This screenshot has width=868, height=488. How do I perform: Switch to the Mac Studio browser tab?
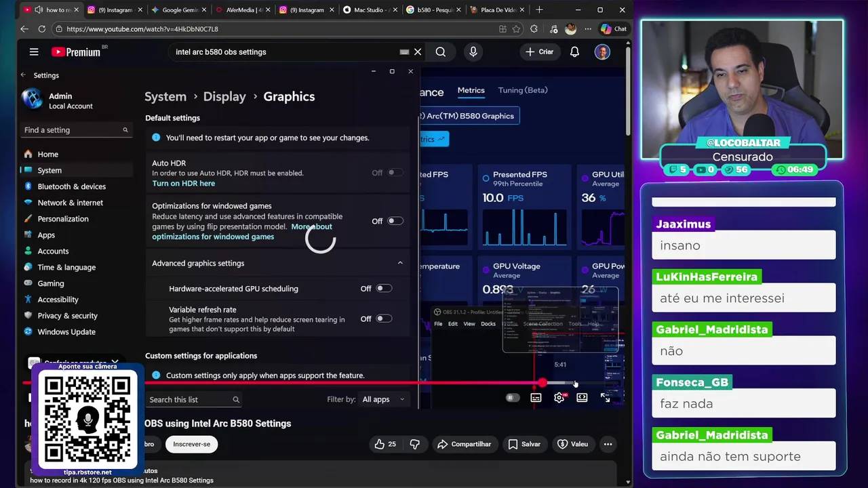372,9
